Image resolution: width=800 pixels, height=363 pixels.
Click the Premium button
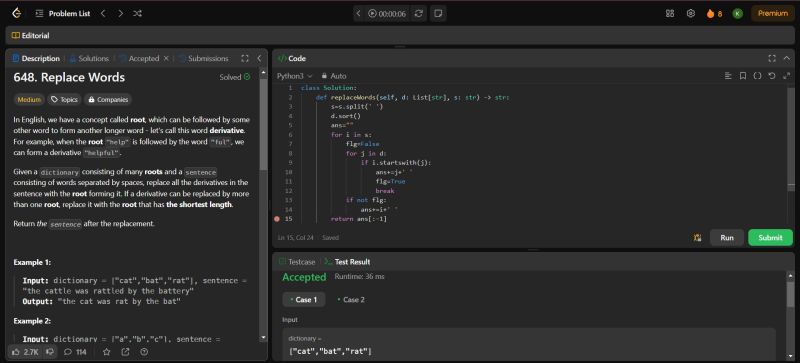772,14
